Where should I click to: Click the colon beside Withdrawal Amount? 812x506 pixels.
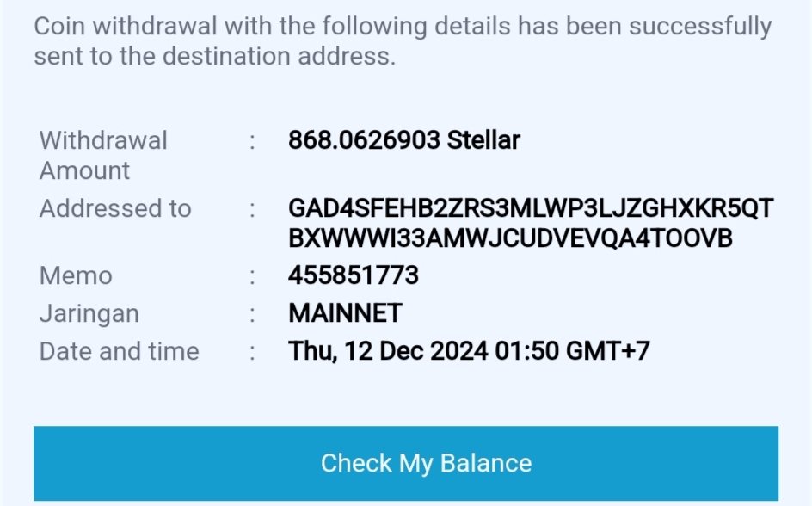pyautogui.click(x=253, y=140)
